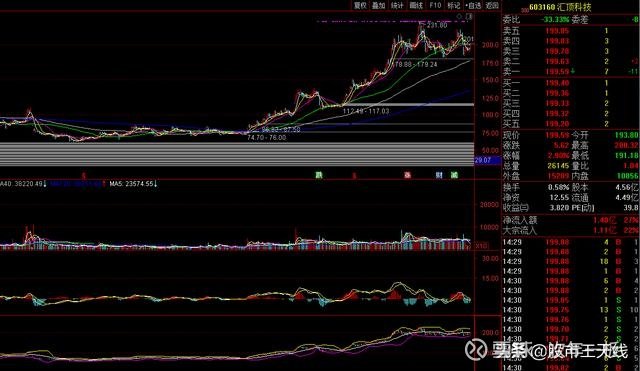Image resolution: width=640 pixels, height=371 pixels.
Task: Click the blue 财 info marker
Action: (439, 175)
